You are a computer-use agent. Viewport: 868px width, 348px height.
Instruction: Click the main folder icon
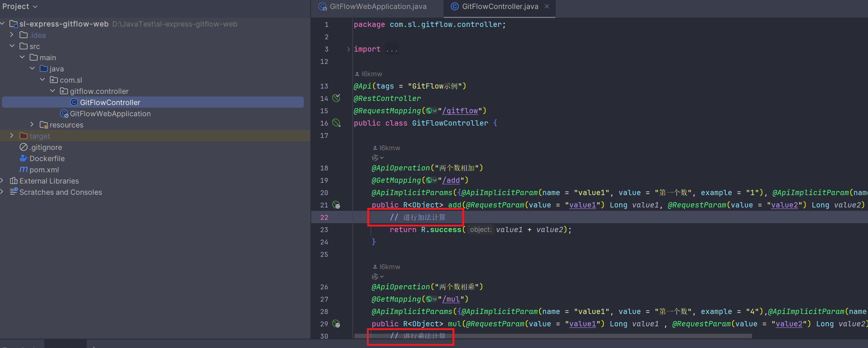tap(34, 57)
